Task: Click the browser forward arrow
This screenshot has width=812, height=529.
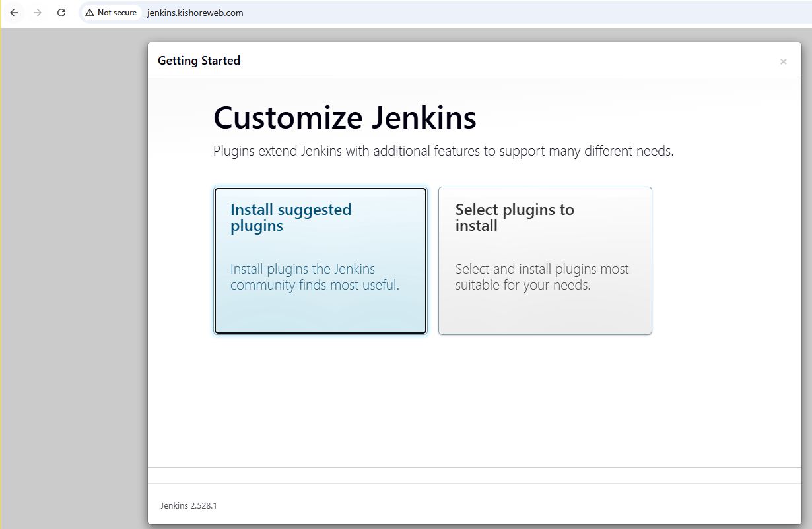Action: tap(38, 13)
